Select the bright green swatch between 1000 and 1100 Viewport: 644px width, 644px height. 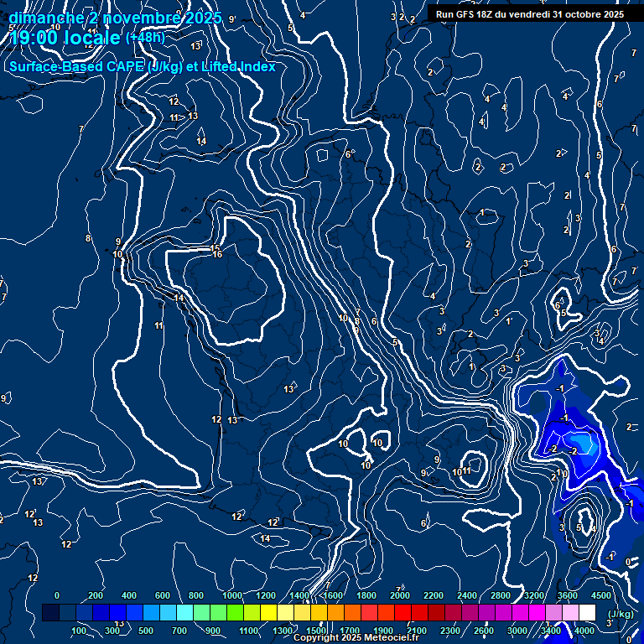pos(235,612)
